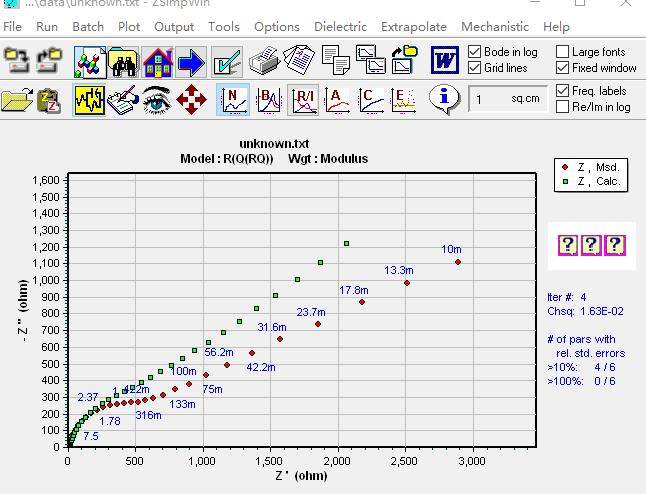Viewport: 646px width, 494px height.
Task: Disable the Grid lines checkbox
Action: tap(475, 68)
